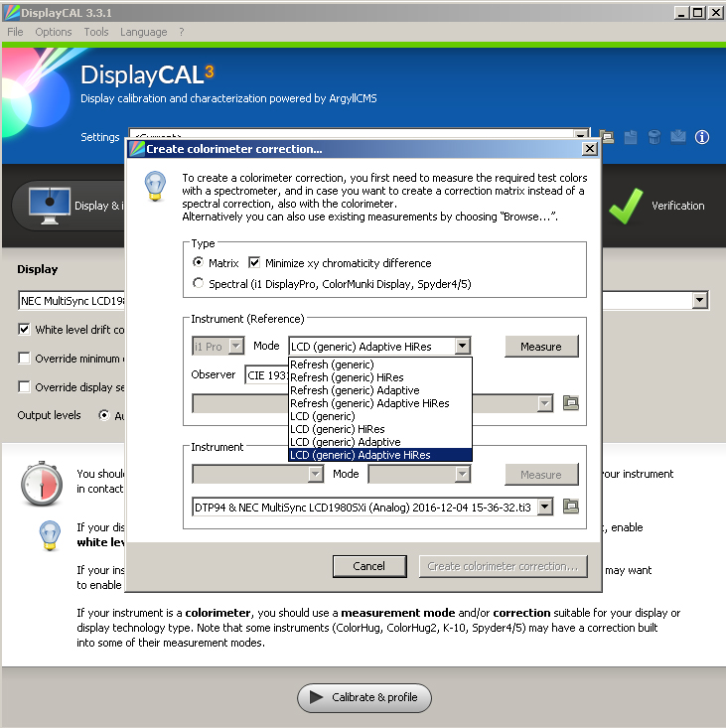Viewport: 726px width, 728px height.
Task: Click the greyed Measure button for colorimeter
Action: coord(541,475)
